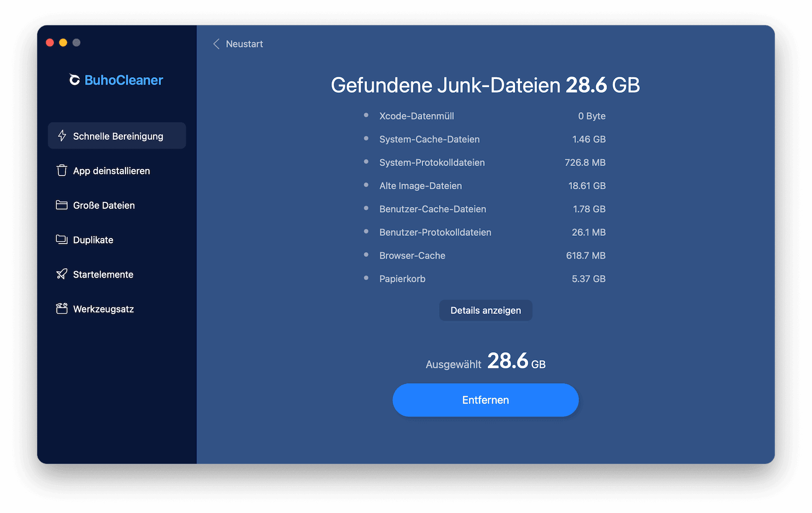Viewport: 812px width, 513px height.
Task: Go back via the Neustart link
Action: pos(245,44)
